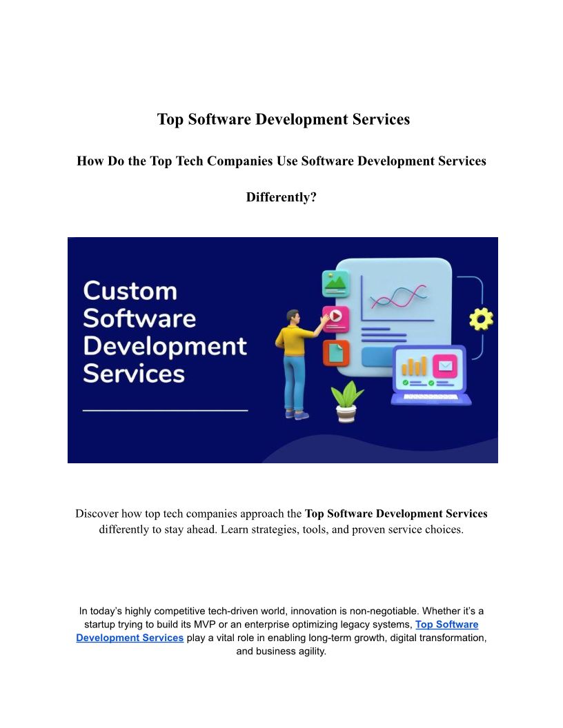The height and width of the screenshot is (728, 563).
Task: Click the main title at the page top
Action: point(283,119)
